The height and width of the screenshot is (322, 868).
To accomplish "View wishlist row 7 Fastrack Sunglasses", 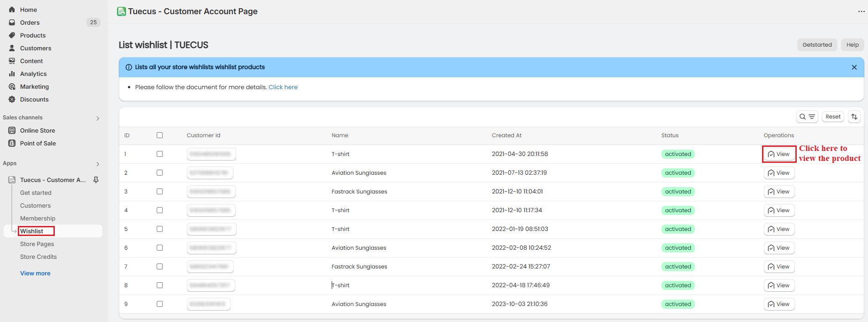I will click(x=779, y=267).
